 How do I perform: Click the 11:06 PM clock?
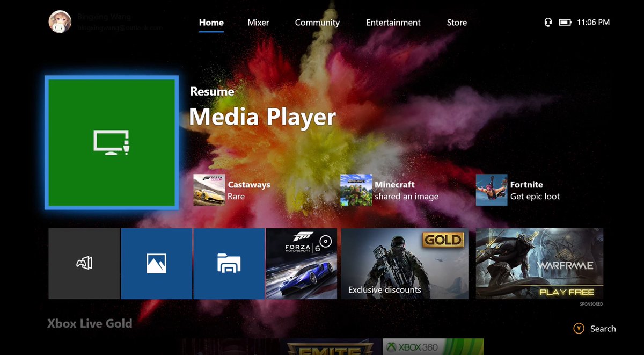click(593, 23)
